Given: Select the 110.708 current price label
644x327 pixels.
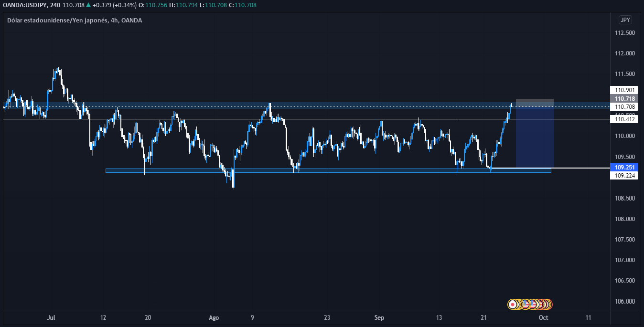Looking at the screenshot, I should 624,106.
